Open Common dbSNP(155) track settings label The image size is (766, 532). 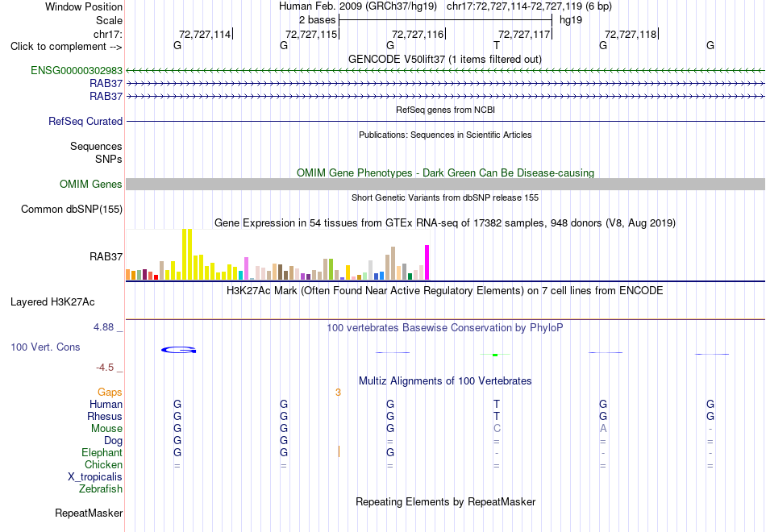click(72, 209)
